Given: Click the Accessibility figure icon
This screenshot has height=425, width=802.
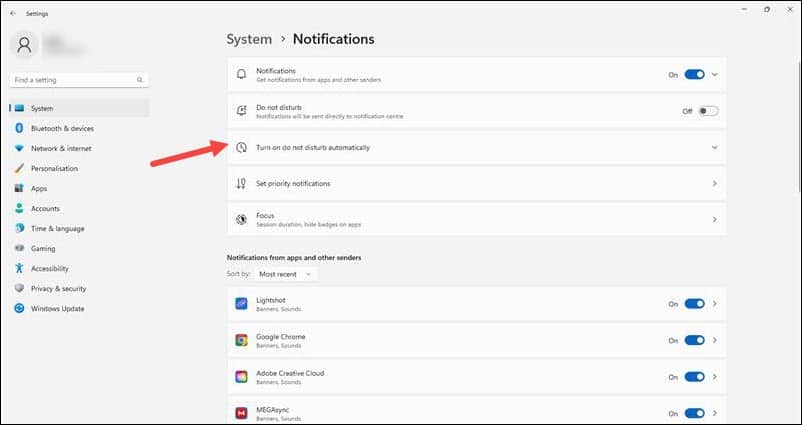Looking at the screenshot, I should coord(19,268).
